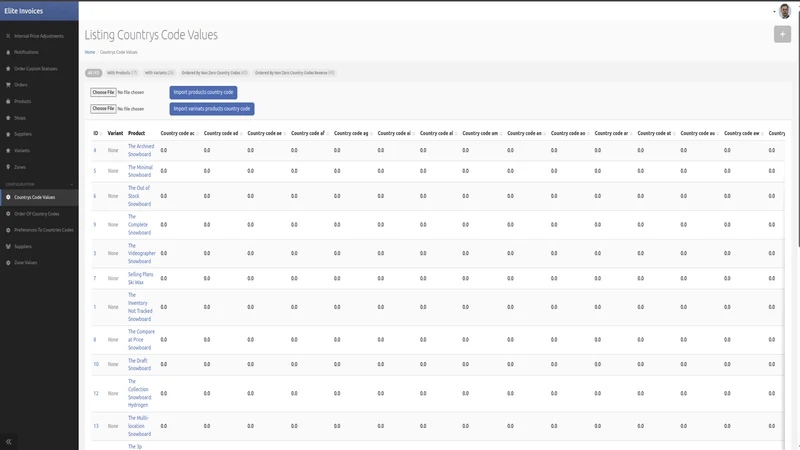Image resolution: width=800 pixels, height=450 pixels.
Task: Select the All filter tab
Action: [93, 73]
